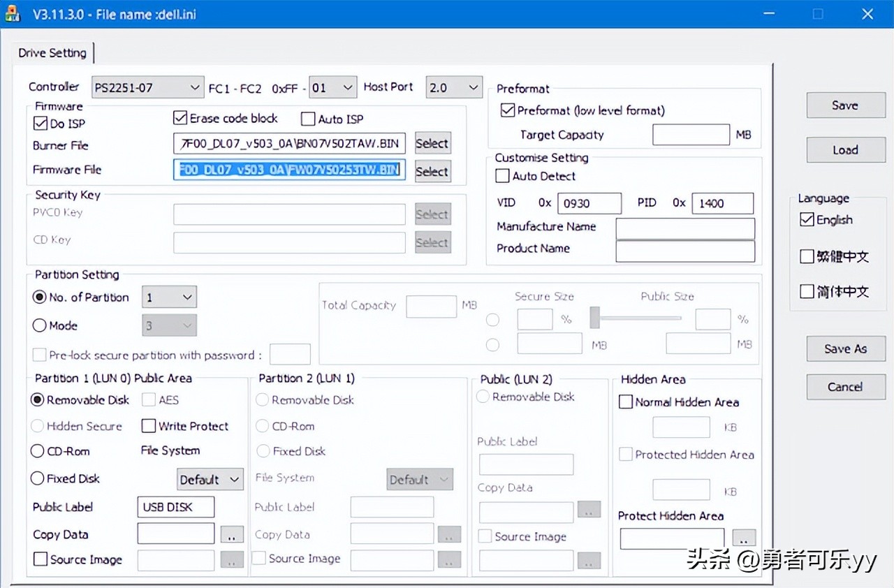The image size is (894, 588).
Task: Load a saved settings file
Action: 845,149
